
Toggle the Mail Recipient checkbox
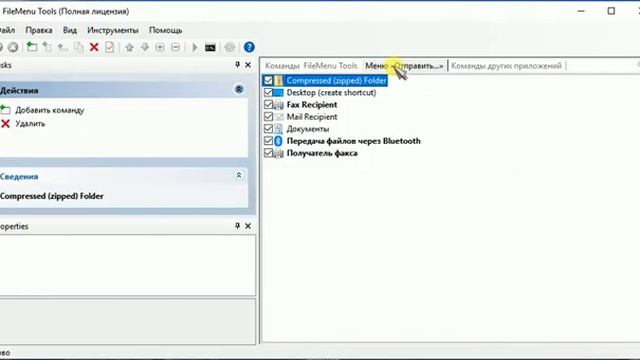tap(268, 117)
